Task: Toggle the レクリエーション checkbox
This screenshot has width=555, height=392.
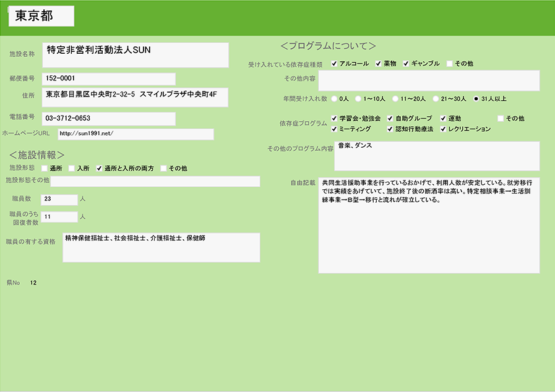Action: pyautogui.click(x=443, y=129)
